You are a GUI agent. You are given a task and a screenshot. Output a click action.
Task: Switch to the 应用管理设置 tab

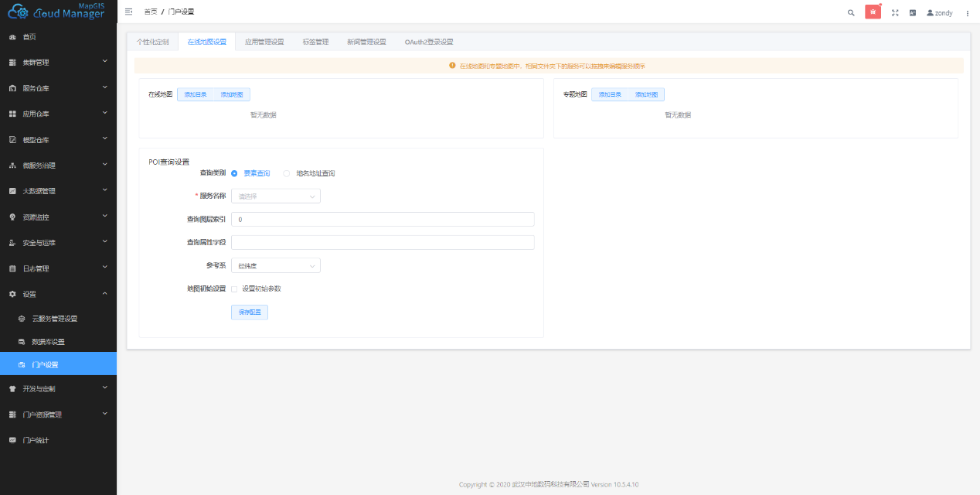pos(264,42)
